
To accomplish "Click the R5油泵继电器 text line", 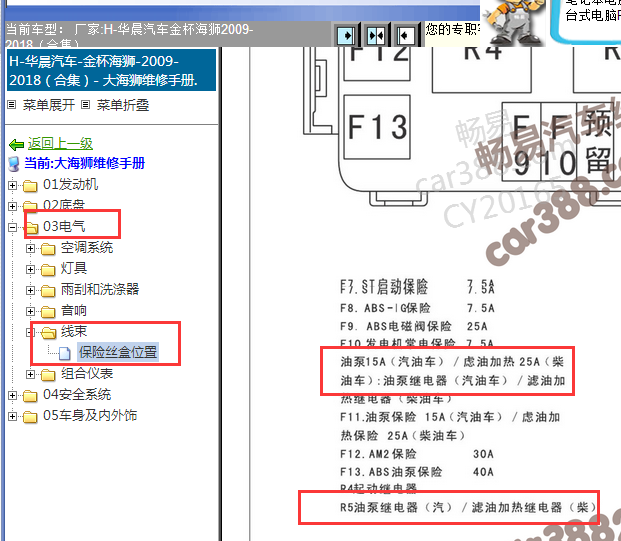I will click(x=468, y=507).
